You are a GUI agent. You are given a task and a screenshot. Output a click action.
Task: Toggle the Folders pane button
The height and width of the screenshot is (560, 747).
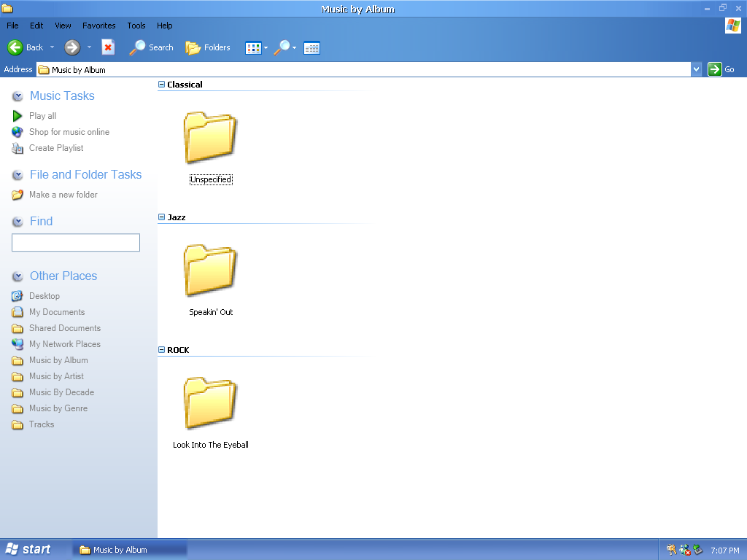tap(208, 47)
